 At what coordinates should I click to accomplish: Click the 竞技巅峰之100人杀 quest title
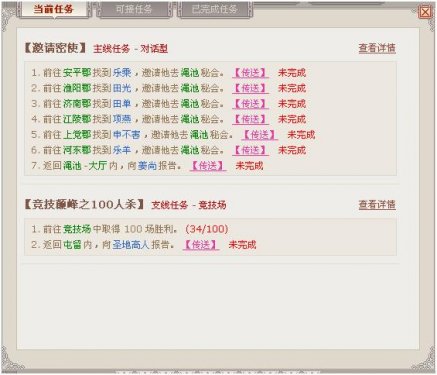[84, 204]
